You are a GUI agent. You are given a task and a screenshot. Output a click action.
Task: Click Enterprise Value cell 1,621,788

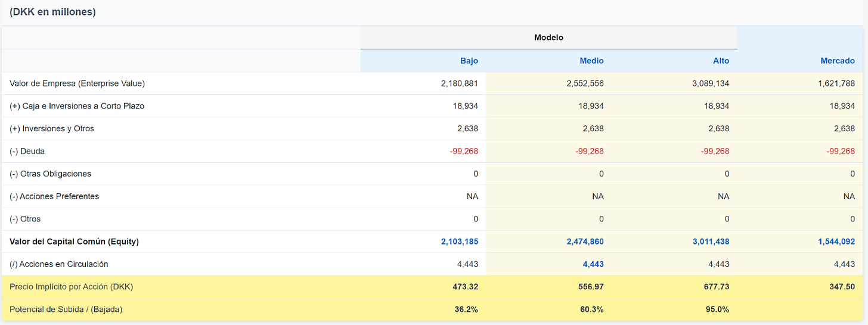pos(836,83)
